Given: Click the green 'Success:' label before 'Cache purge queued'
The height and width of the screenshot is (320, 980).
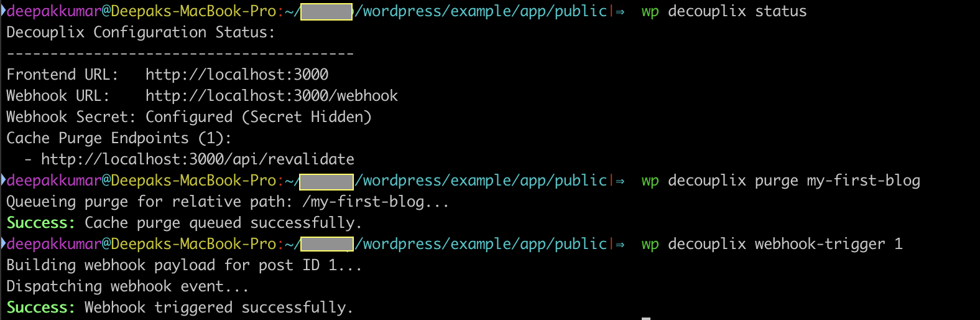Looking at the screenshot, I should tap(40, 223).
